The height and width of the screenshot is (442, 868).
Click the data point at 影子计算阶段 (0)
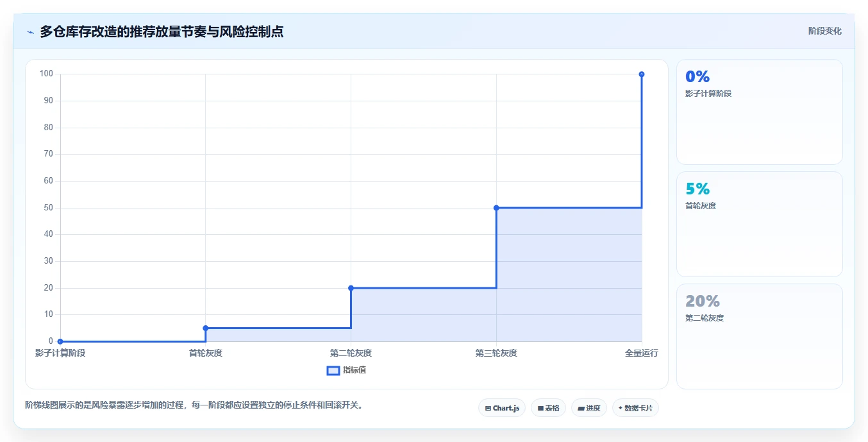tap(60, 341)
